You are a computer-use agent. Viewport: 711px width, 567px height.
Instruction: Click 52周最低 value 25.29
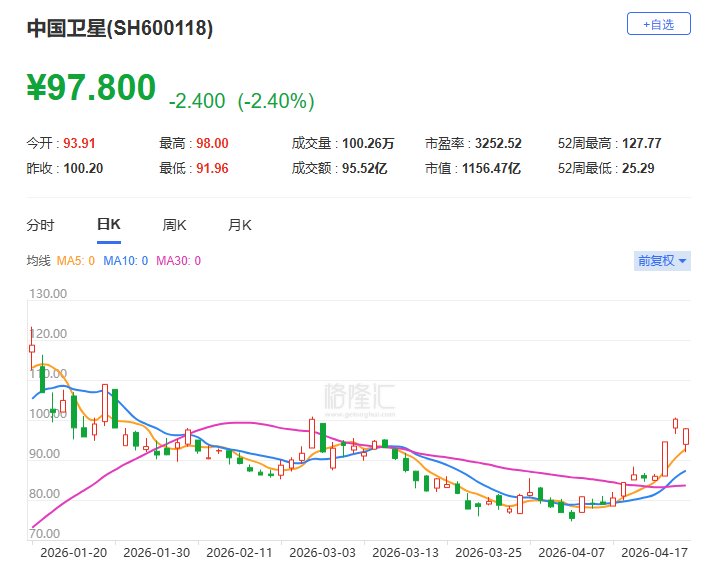tap(638, 169)
